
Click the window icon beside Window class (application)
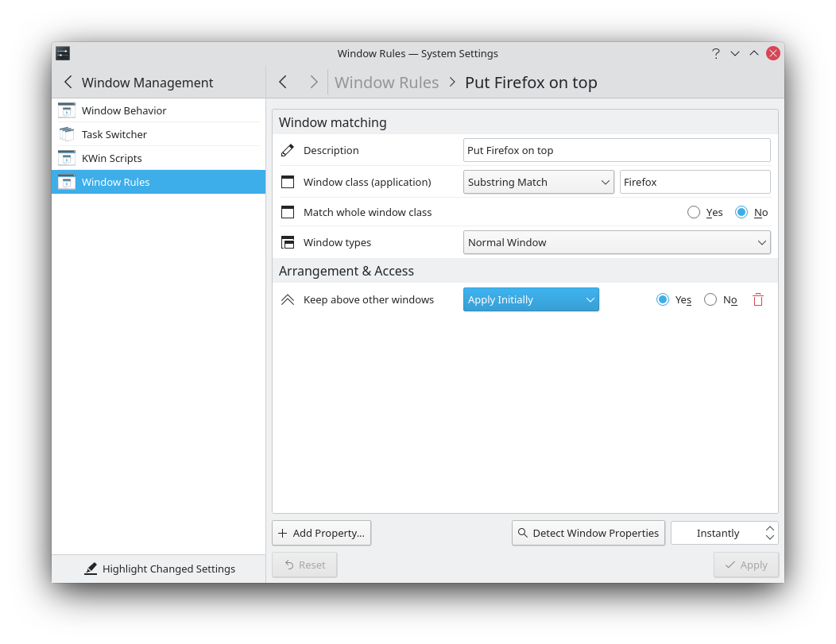point(288,182)
